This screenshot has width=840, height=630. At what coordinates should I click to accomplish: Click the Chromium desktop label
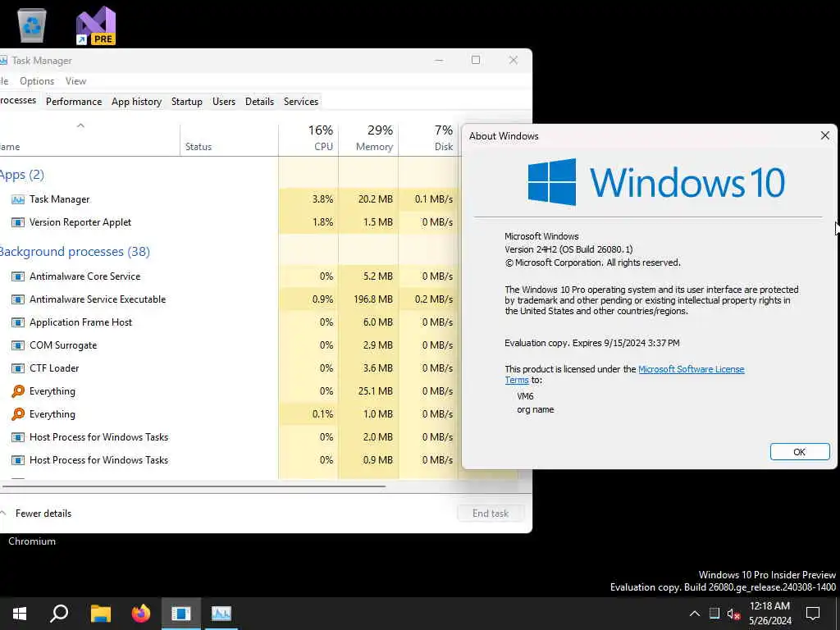[32, 541]
